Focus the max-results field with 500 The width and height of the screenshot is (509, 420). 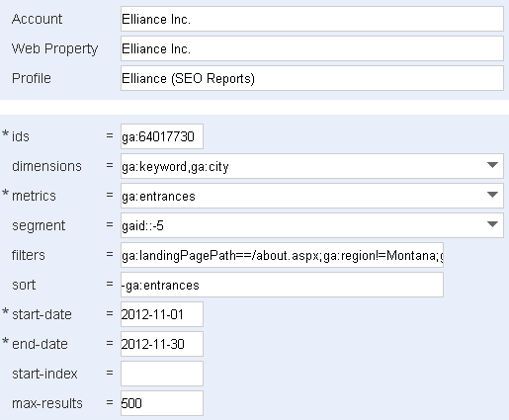(162, 403)
